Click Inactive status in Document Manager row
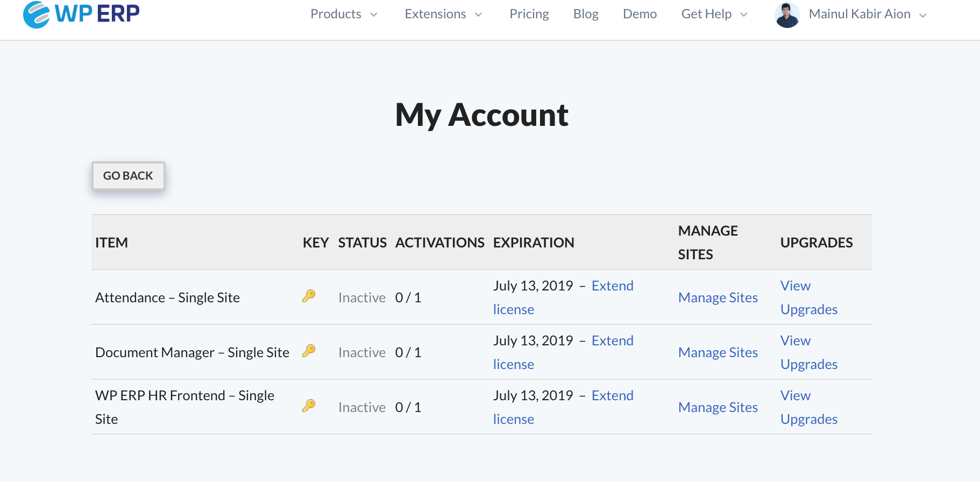The image size is (980, 482). 362,352
